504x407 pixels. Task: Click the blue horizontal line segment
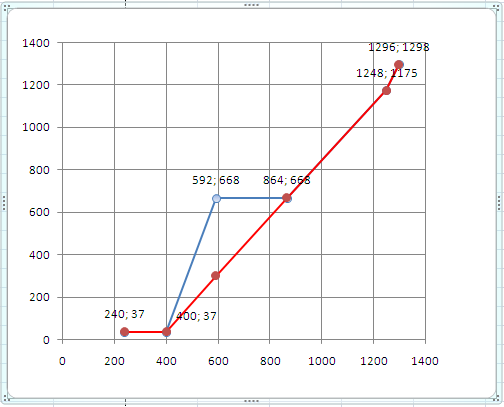tap(252, 198)
